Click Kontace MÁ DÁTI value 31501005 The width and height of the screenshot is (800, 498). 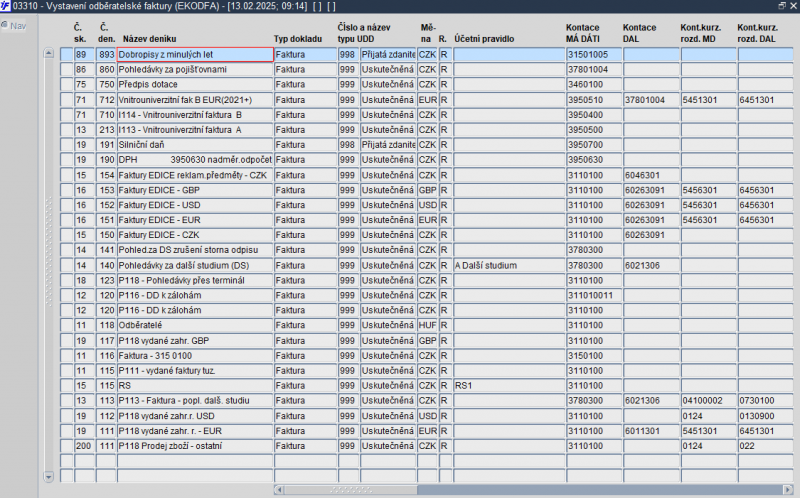[x=594, y=55]
